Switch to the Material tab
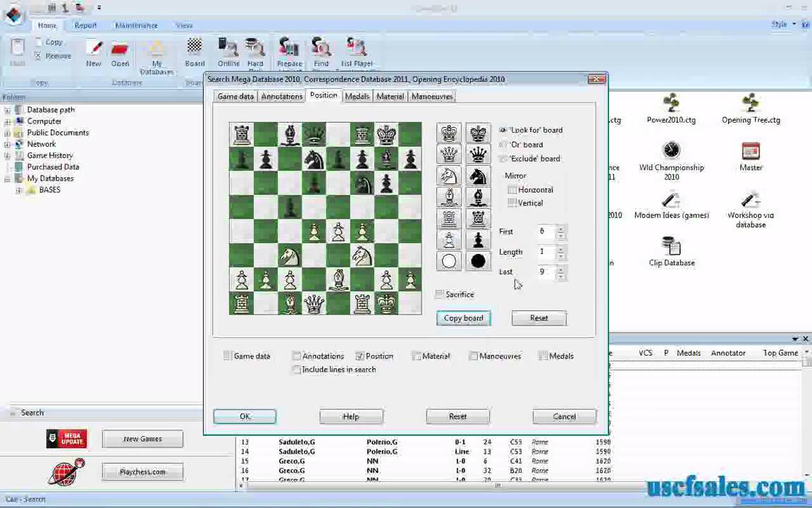The height and width of the screenshot is (508, 812). tap(390, 97)
